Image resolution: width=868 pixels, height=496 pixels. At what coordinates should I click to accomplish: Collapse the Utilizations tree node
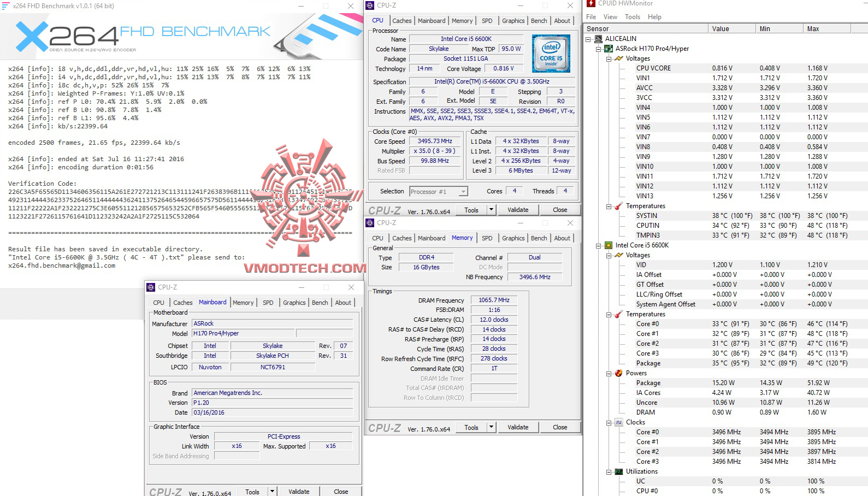609,472
